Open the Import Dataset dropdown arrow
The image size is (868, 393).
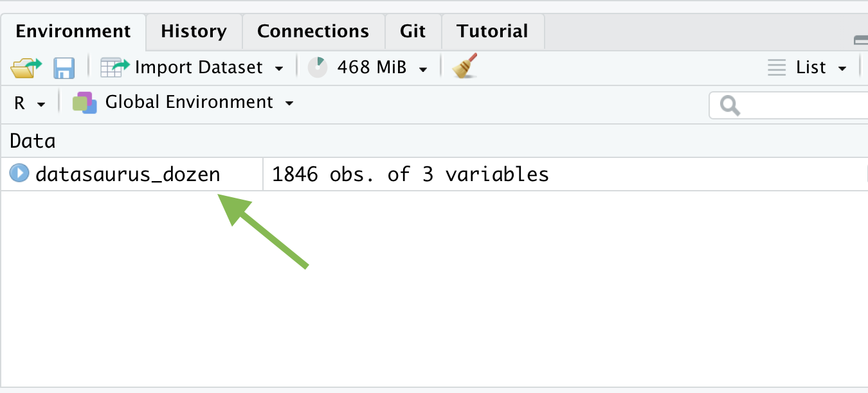coord(279,68)
